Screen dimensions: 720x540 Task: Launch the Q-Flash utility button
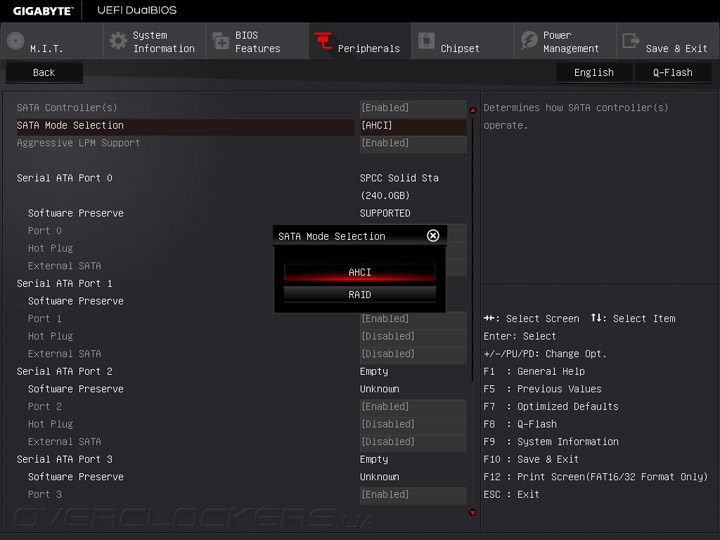coord(672,72)
